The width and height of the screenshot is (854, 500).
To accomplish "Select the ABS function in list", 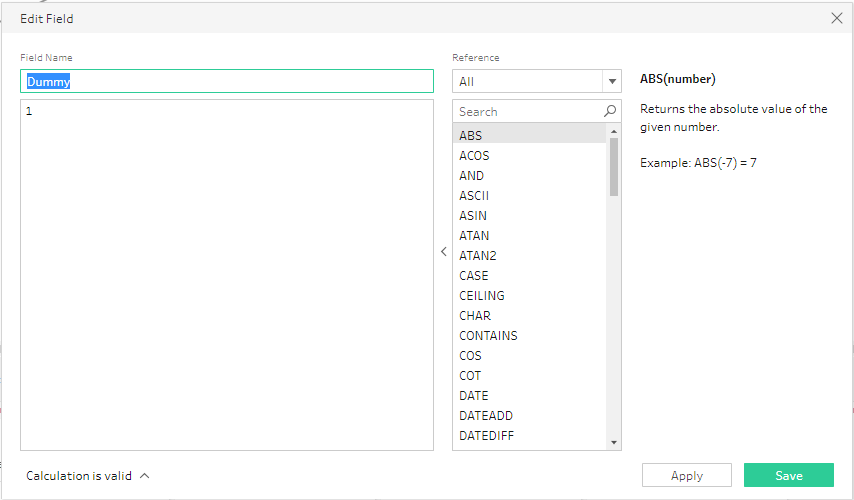I will (x=471, y=136).
